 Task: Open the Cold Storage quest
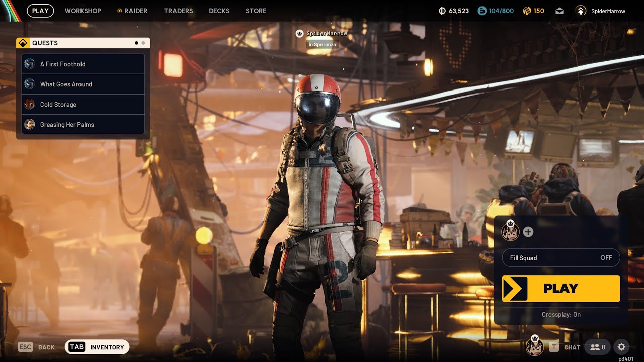click(x=84, y=105)
